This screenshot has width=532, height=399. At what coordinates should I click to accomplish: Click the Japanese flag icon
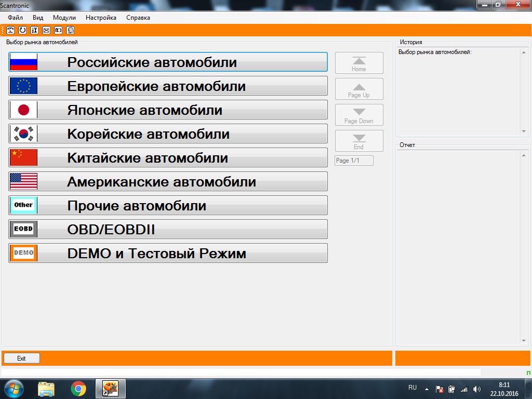click(23, 110)
